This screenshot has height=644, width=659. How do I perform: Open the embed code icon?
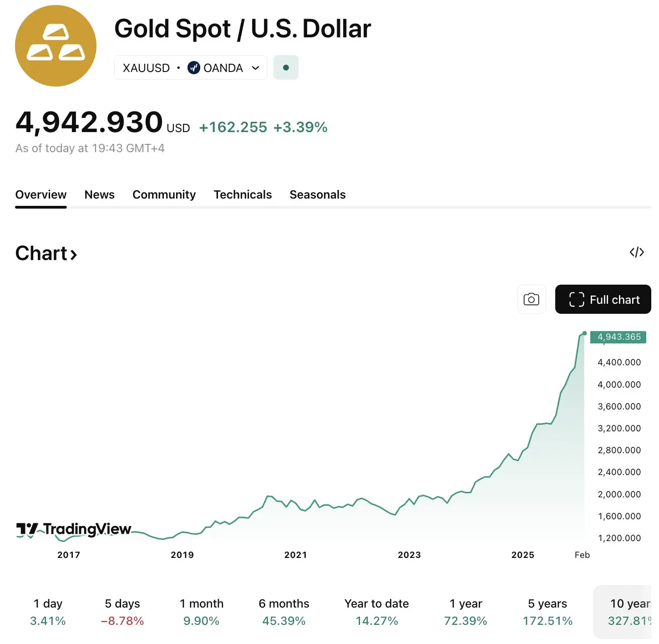tap(636, 252)
